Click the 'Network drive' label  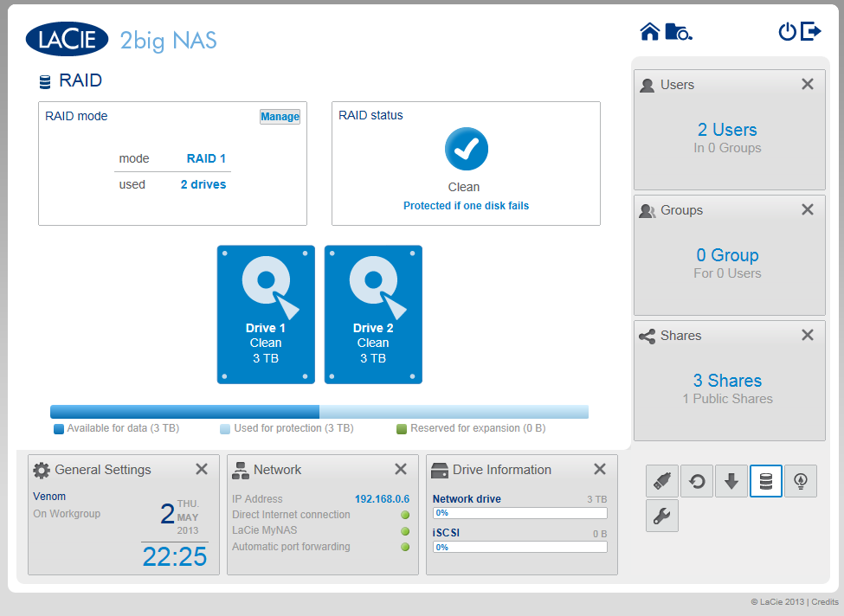(x=467, y=498)
